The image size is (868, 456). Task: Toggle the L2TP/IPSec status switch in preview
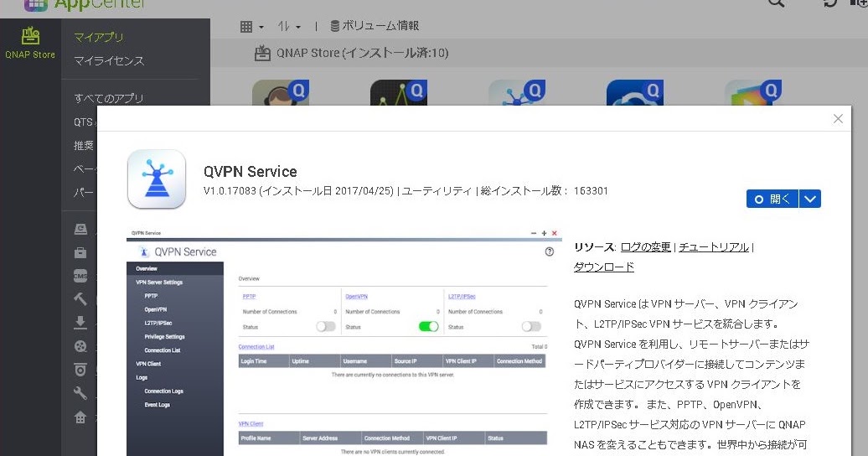(531, 326)
